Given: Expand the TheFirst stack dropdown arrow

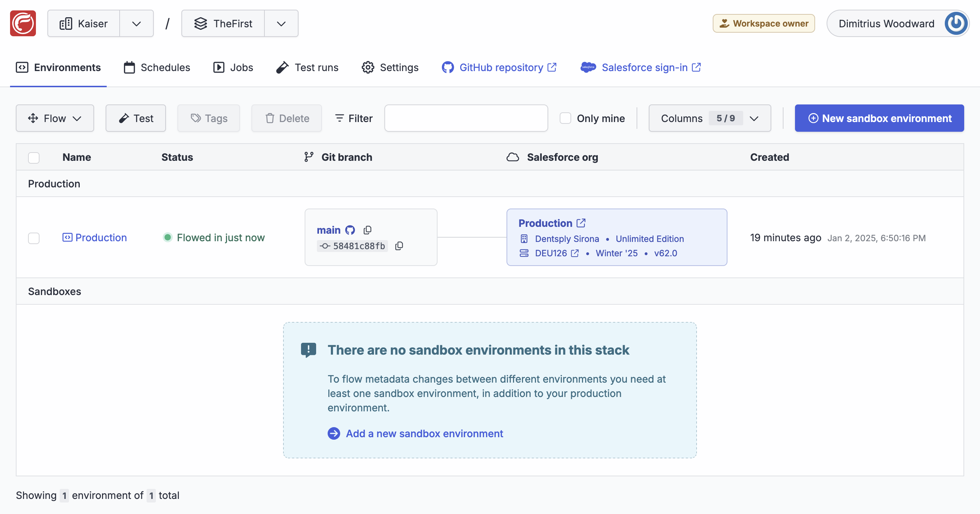Looking at the screenshot, I should click(x=281, y=24).
